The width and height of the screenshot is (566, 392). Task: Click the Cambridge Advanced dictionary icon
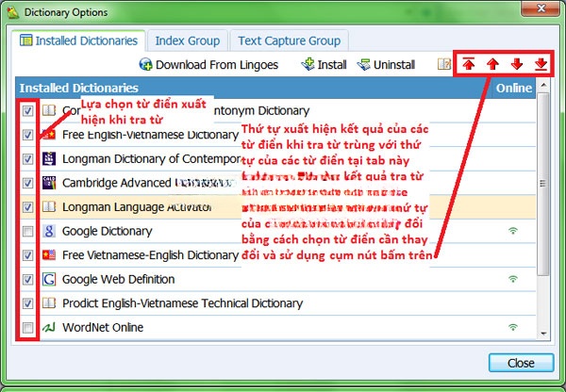(x=49, y=183)
